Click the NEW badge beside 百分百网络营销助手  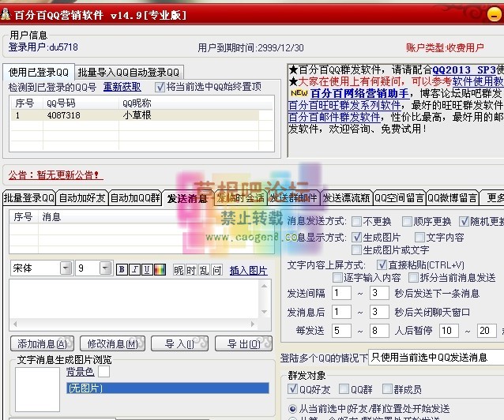pyautogui.click(x=299, y=93)
